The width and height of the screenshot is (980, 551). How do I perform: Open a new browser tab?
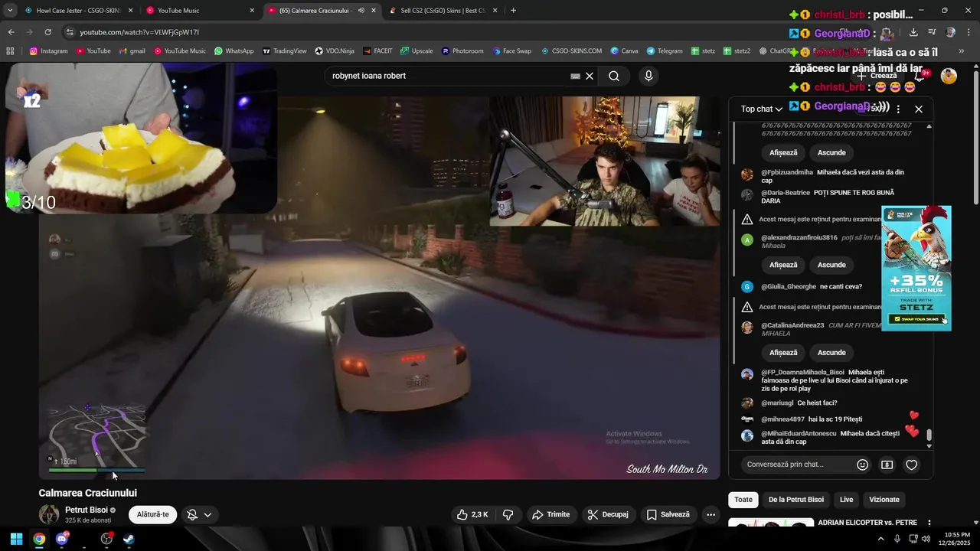click(513, 11)
